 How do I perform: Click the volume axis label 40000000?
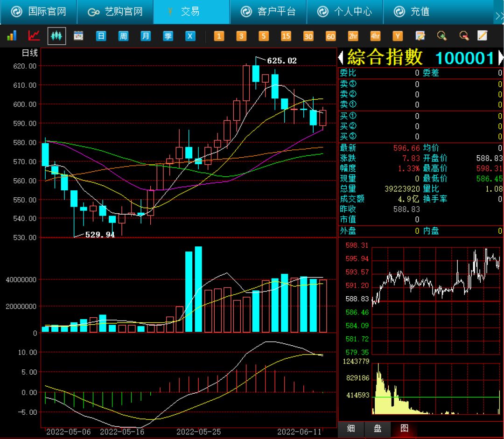(21, 280)
